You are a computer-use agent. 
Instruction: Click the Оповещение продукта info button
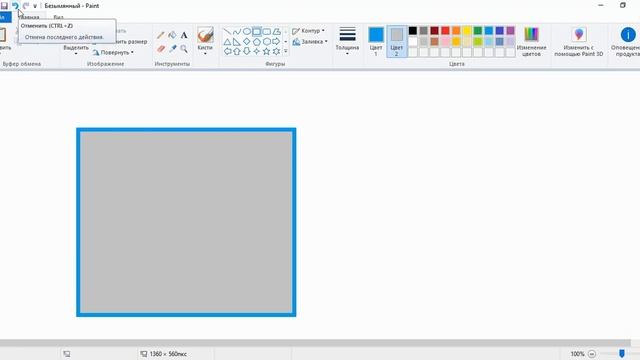coord(627,41)
